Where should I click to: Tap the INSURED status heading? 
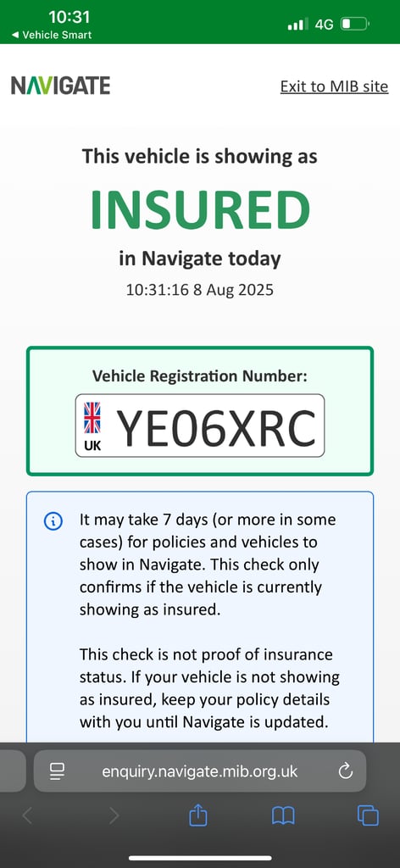pos(200,210)
